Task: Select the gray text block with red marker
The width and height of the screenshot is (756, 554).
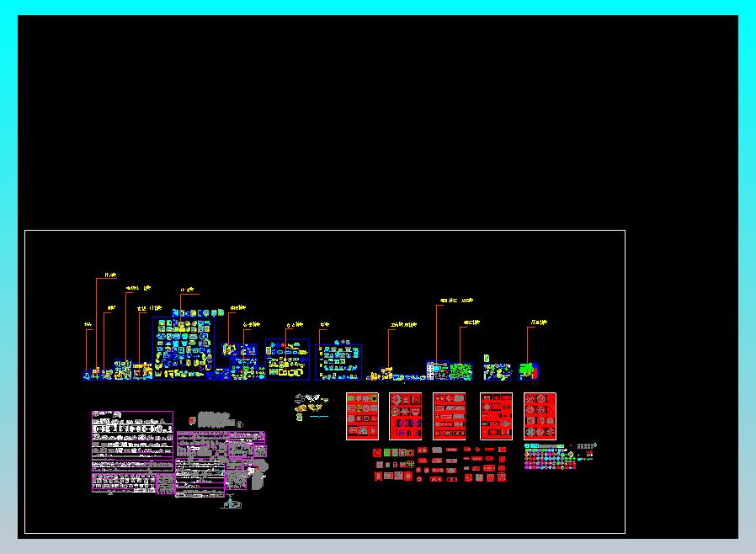Action: [x=215, y=420]
